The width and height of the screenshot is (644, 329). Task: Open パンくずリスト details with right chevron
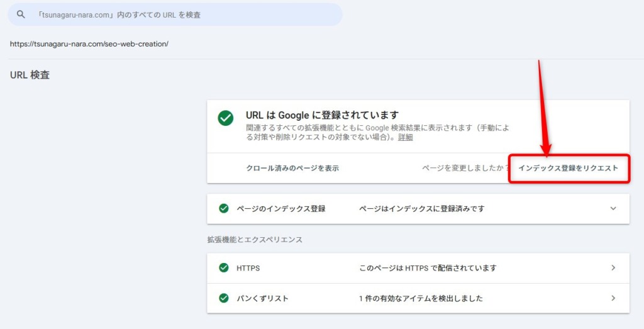tap(613, 298)
